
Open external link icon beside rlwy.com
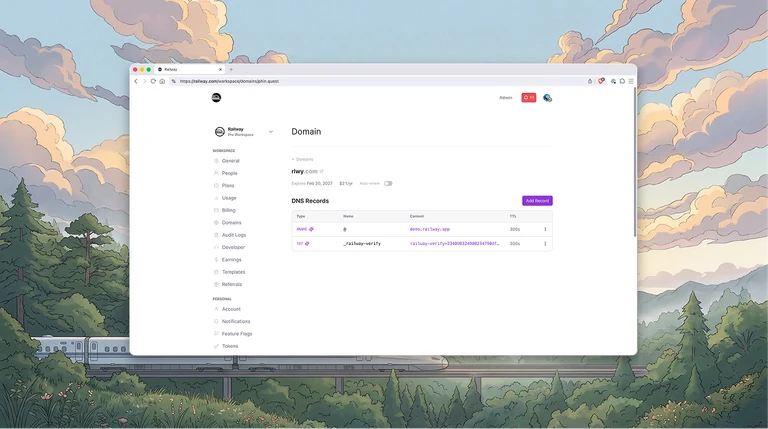321,171
